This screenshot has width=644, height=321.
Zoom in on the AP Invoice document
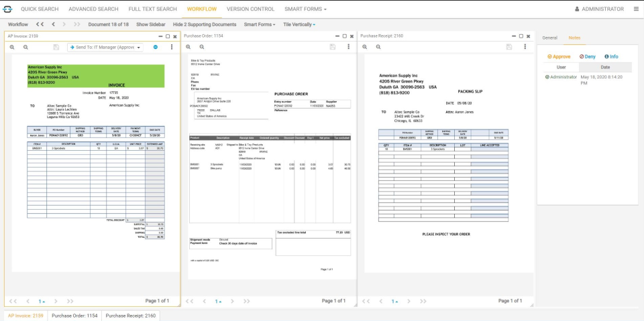tap(12, 47)
